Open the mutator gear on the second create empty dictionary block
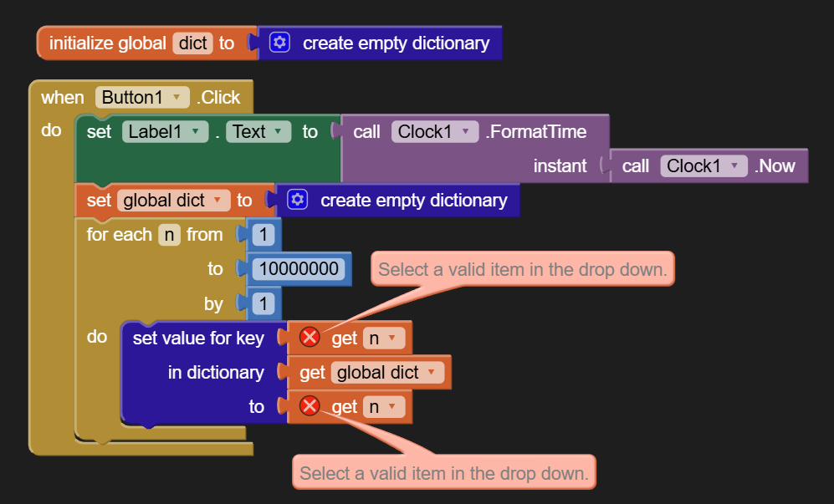 point(297,200)
